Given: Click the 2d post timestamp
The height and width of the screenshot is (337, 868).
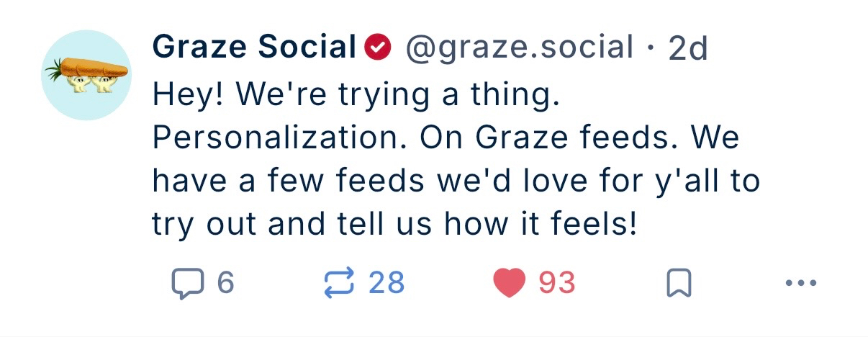Looking at the screenshot, I should point(688,49).
